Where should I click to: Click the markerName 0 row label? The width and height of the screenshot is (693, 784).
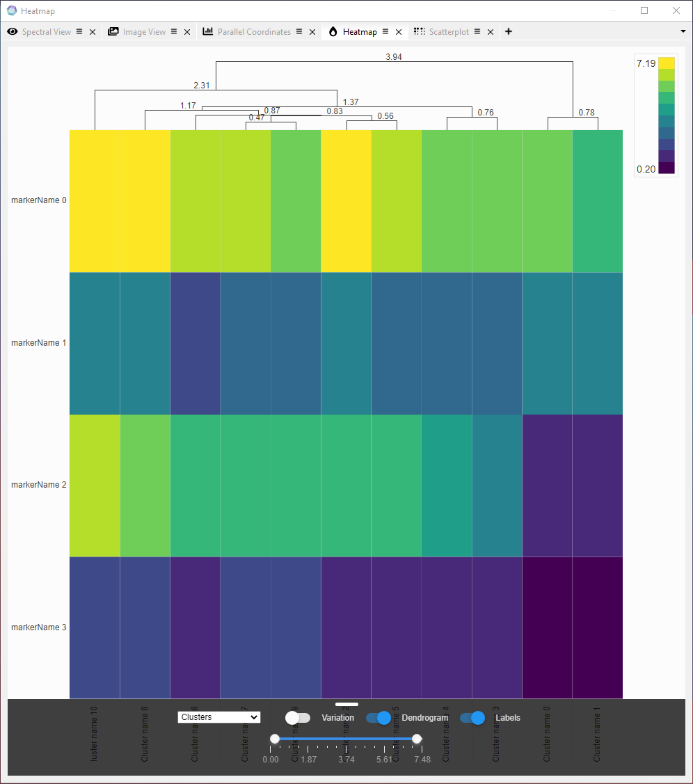tap(38, 200)
